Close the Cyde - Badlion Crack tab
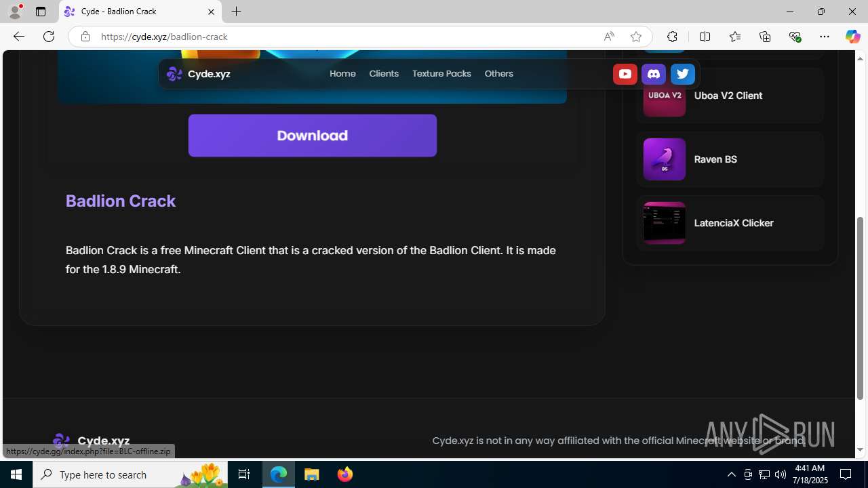 pyautogui.click(x=211, y=12)
